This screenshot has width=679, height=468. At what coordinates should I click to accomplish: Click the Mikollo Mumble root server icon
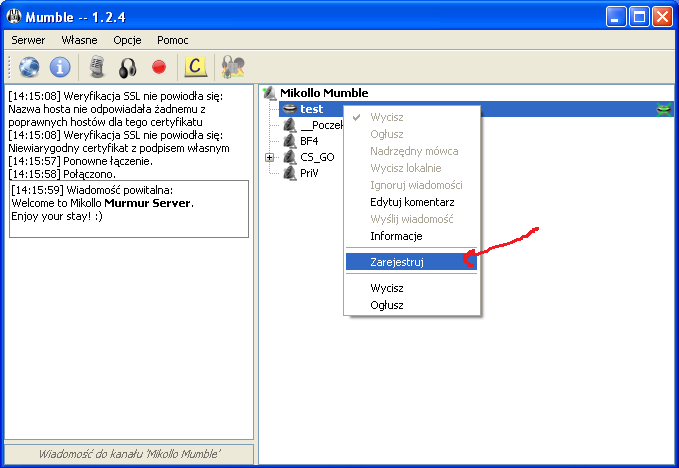coord(268,93)
